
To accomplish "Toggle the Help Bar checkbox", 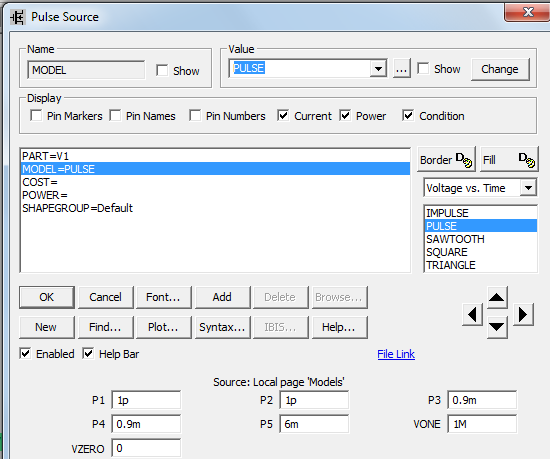I will click(x=88, y=353).
